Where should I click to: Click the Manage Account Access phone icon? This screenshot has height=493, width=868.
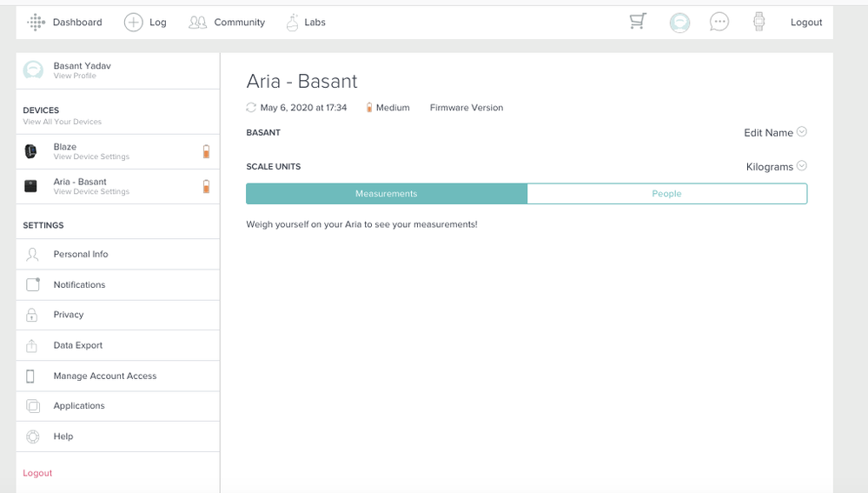[30, 376]
